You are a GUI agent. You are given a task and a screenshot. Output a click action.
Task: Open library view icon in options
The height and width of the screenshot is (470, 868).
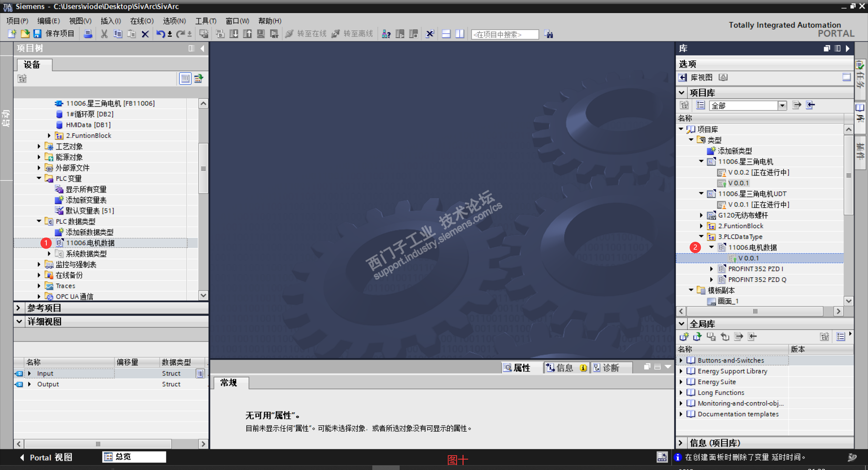point(683,77)
